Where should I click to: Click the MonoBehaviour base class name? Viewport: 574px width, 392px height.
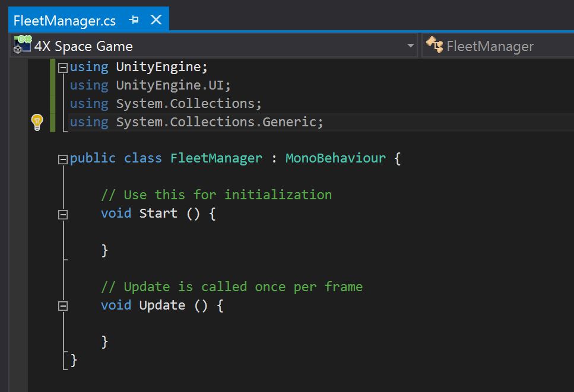tap(335, 158)
